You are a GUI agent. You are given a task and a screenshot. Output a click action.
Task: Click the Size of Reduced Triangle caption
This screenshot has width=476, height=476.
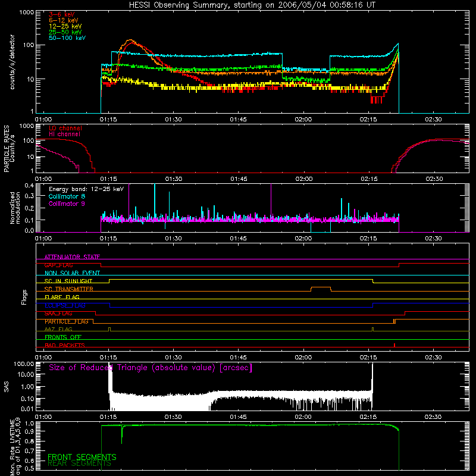(x=151, y=368)
